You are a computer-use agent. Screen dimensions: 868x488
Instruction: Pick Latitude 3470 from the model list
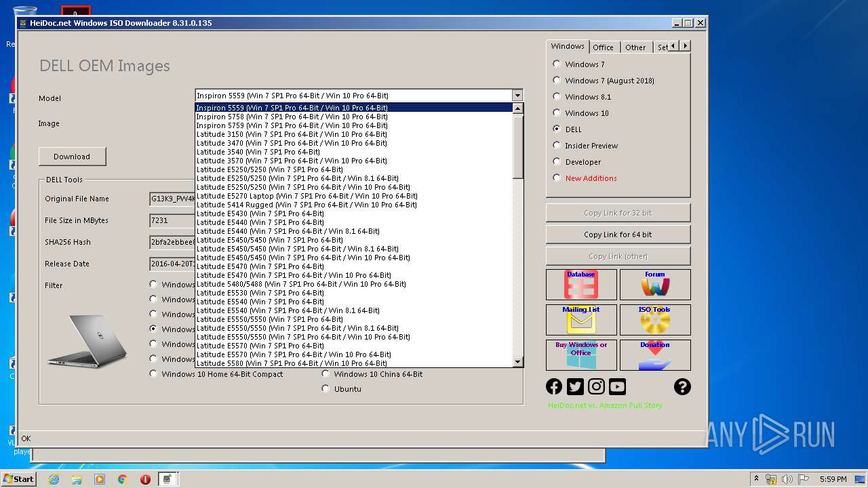353,143
